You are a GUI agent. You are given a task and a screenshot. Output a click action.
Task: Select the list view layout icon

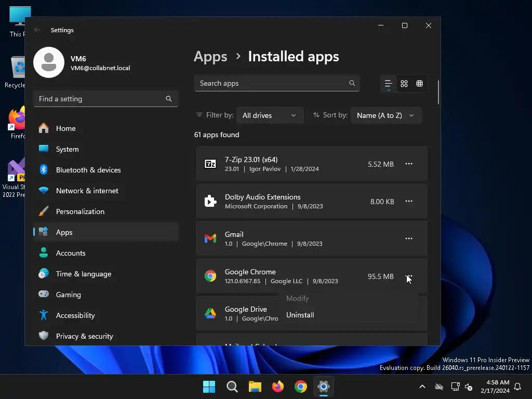pos(388,84)
